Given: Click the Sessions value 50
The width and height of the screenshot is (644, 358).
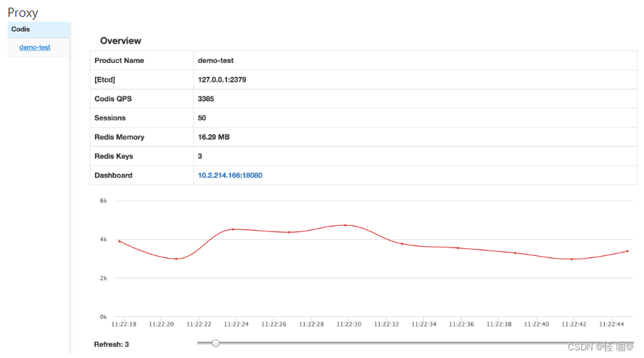Looking at the screenshot, I should point(202,118).
